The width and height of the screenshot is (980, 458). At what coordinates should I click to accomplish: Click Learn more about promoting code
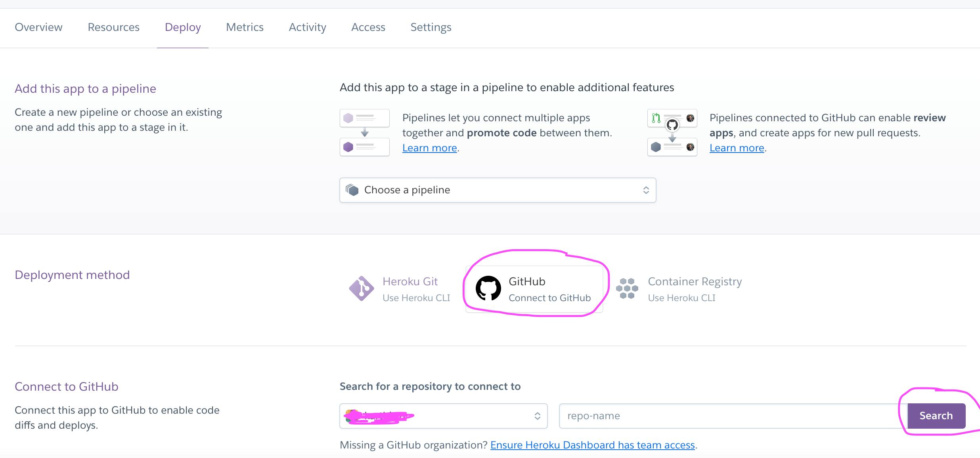[x=430, y=148]
